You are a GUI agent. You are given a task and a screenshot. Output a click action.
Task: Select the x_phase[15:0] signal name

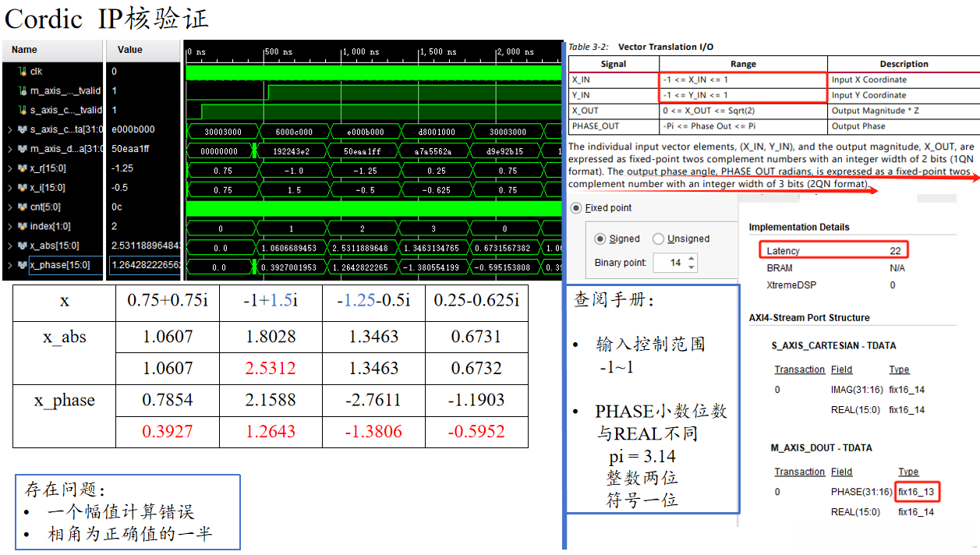coord(61,265)
